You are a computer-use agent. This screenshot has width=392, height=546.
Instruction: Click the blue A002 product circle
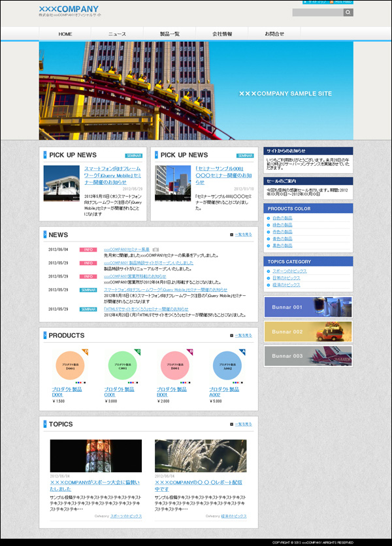227,366
